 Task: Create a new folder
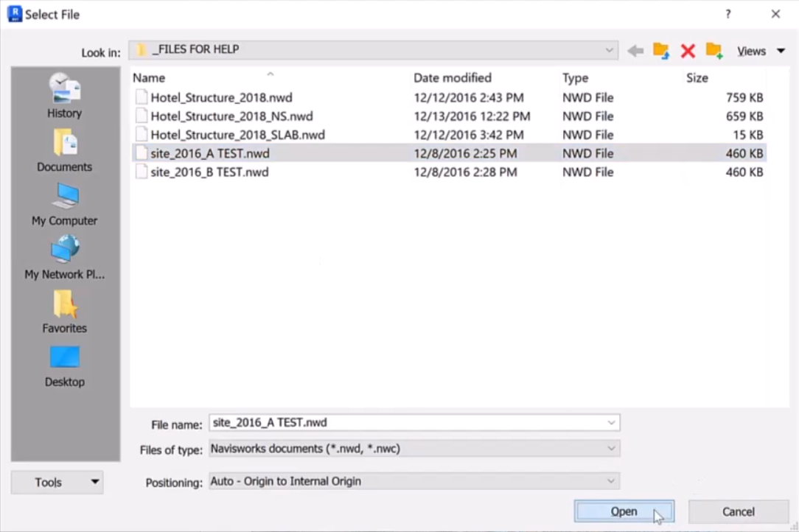tap(714, 51)
